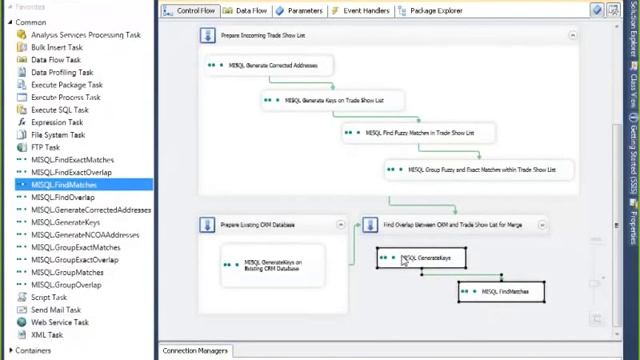Viewport: 640px width, 360px height.
Task: Click MISQL.GroupOverlap toolbox icon
Action: (22, 284)
